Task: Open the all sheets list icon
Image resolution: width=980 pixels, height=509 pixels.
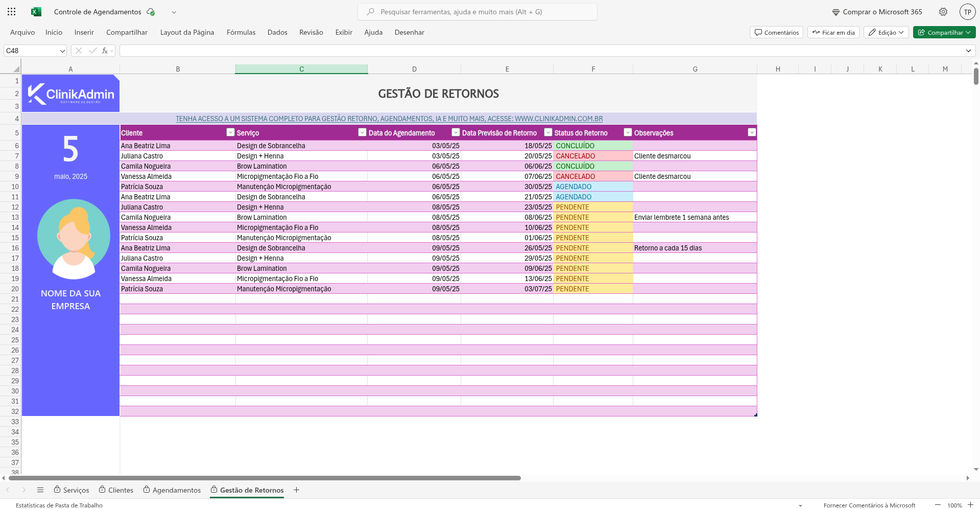Action: (x=40, y=490)
